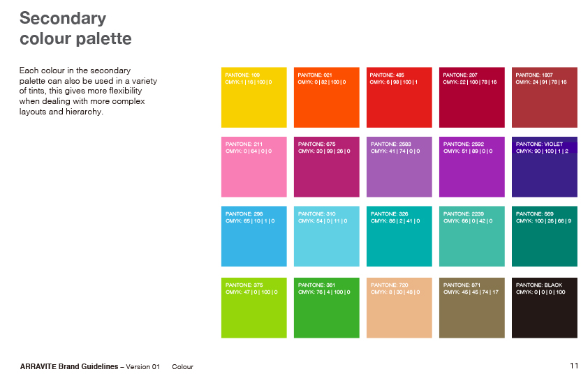Image resolution: width=588 pixels, height=374 pixels.
Task: Choose the green PANTONE 361 swatch
Action: click(x=326, y=308)
